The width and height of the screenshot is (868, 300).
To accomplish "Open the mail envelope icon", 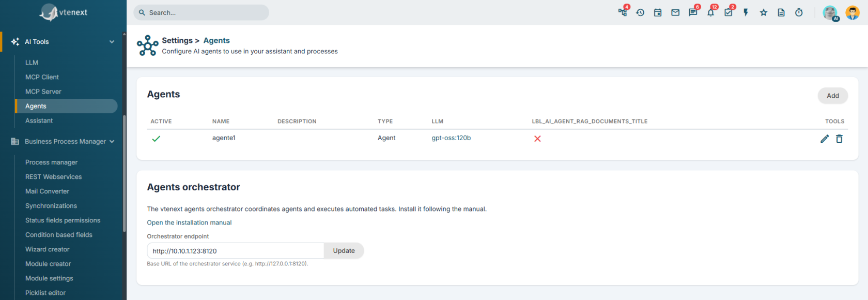I will pos(675,12).
